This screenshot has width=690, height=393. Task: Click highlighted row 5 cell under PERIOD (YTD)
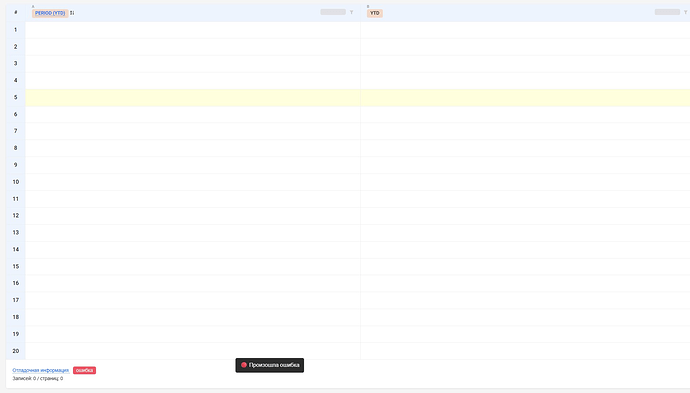click(x=193, y=97)
